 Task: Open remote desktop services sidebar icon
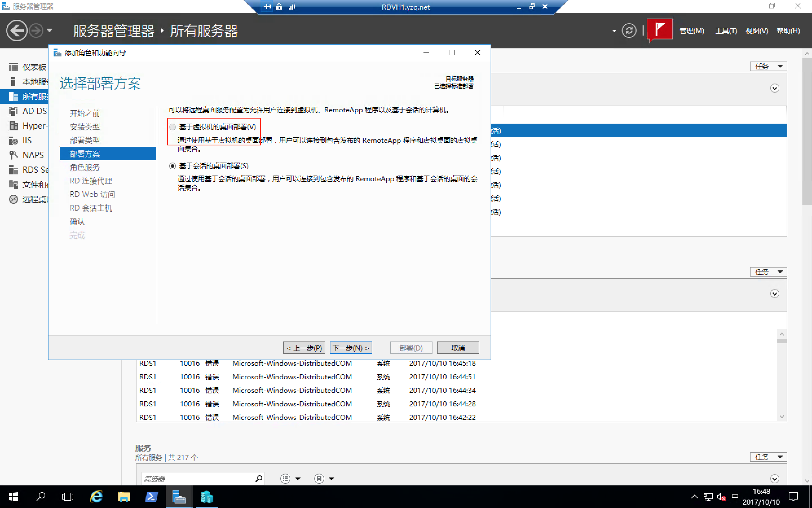coord(14,199)
